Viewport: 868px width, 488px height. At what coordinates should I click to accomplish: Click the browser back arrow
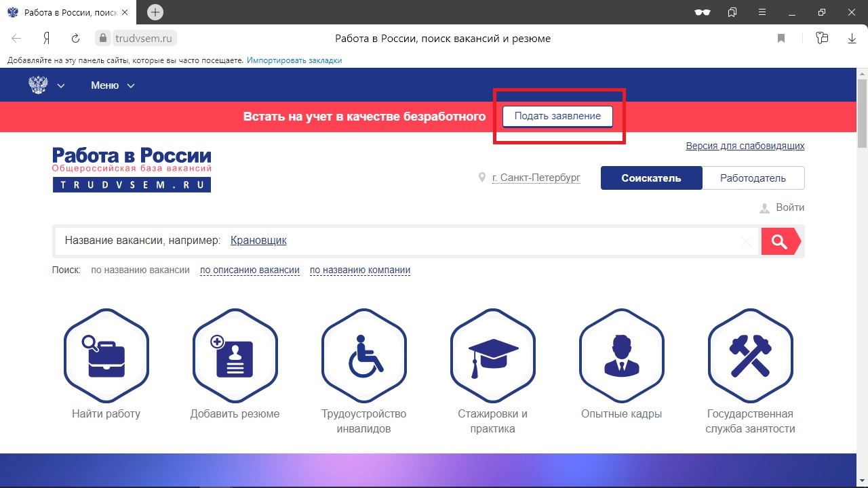(x=16, y=39)
